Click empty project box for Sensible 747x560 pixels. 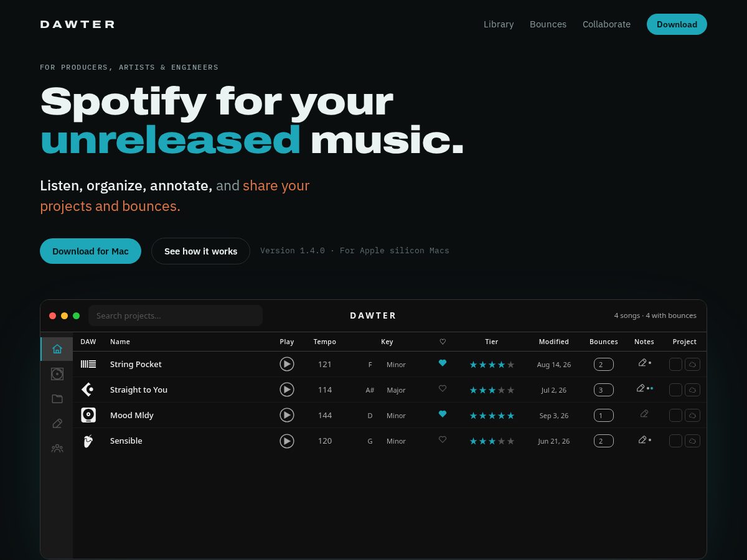point(675,441)
